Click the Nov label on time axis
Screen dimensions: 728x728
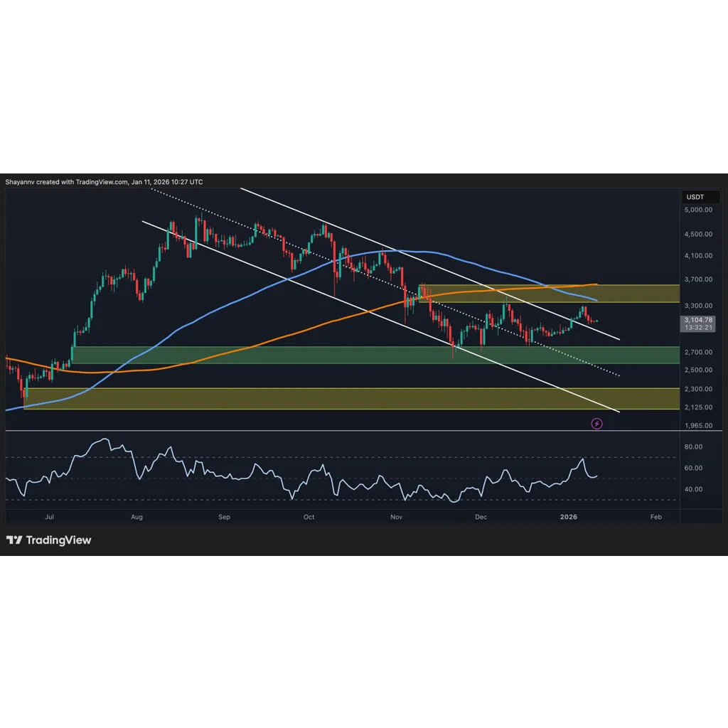pos(396,517)
